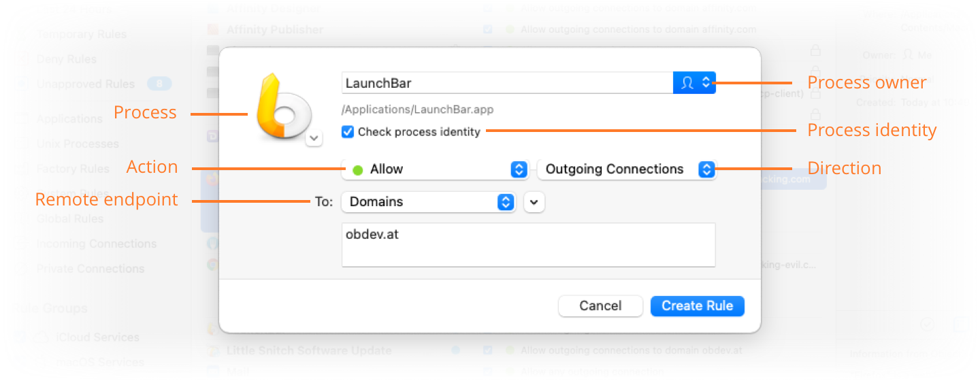Select Factory Rules in background sidebar
The height and width of the screenshot is (381, 980).
(x=73, y=169)
